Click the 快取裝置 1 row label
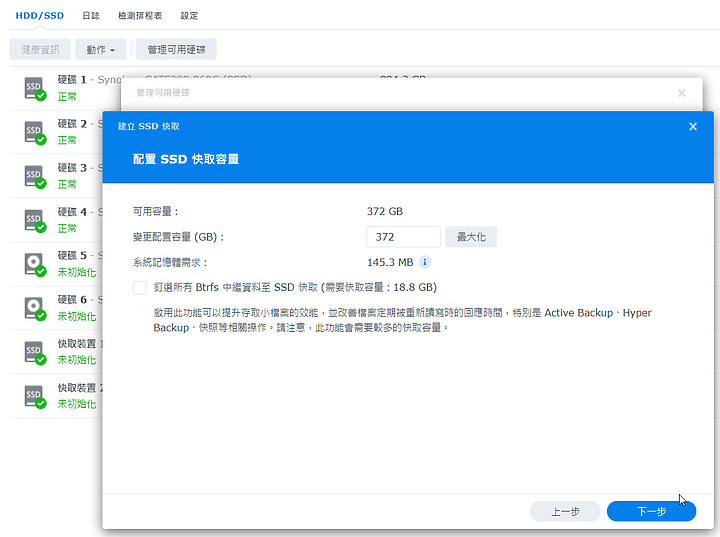720x537 pixels. coord(80,344)
